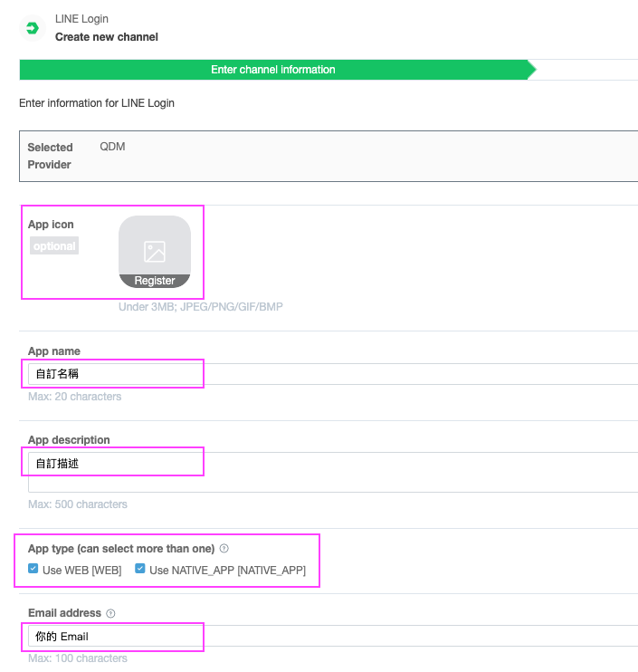Click the QDM provider name

(112, 147)
